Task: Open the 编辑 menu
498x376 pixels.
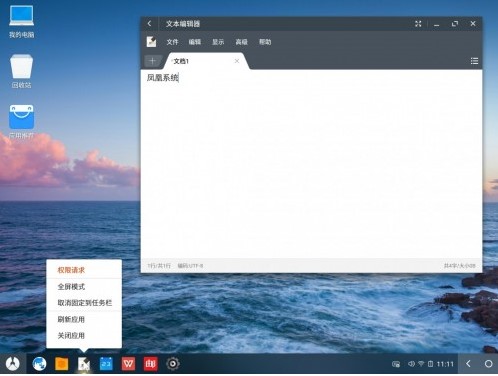Action: 195,42
